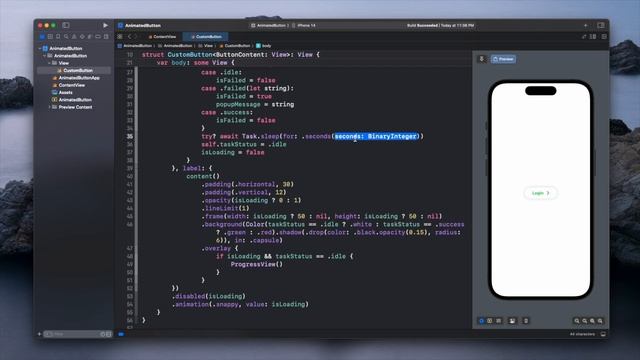
Task: Zoom to fit preview canvas
Action: 592,321
